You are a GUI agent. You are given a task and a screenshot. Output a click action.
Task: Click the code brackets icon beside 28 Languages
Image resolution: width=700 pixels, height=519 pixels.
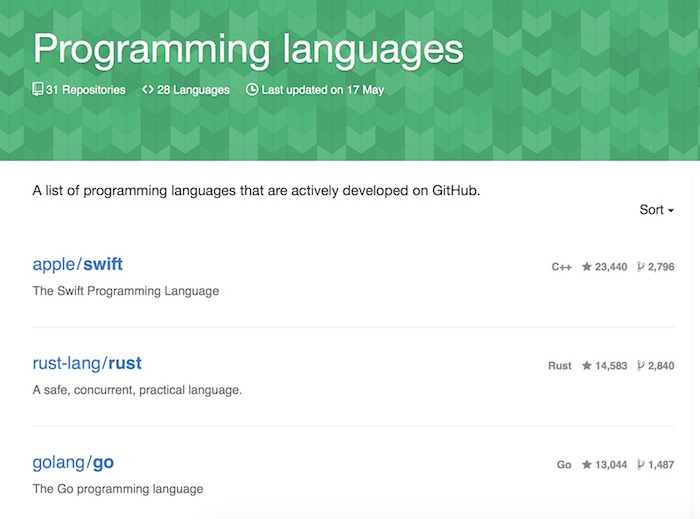pyautogui.click(x=148, y=90)
